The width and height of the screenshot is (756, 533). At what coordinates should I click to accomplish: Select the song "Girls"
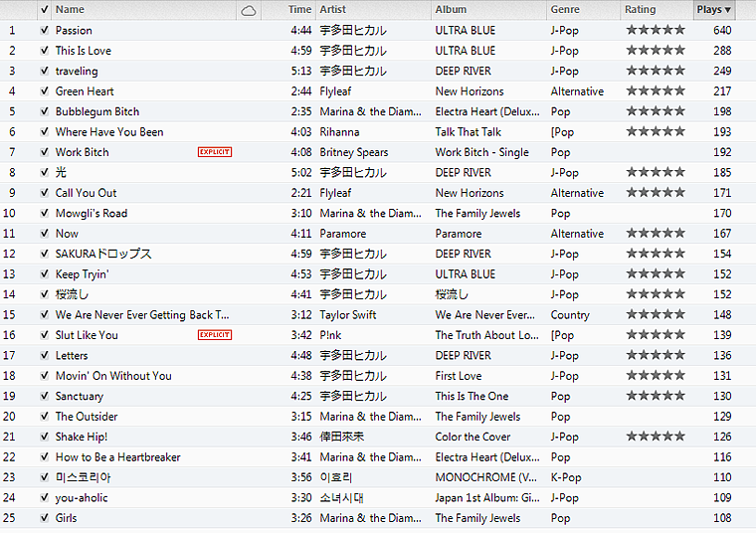click(66, 518)
